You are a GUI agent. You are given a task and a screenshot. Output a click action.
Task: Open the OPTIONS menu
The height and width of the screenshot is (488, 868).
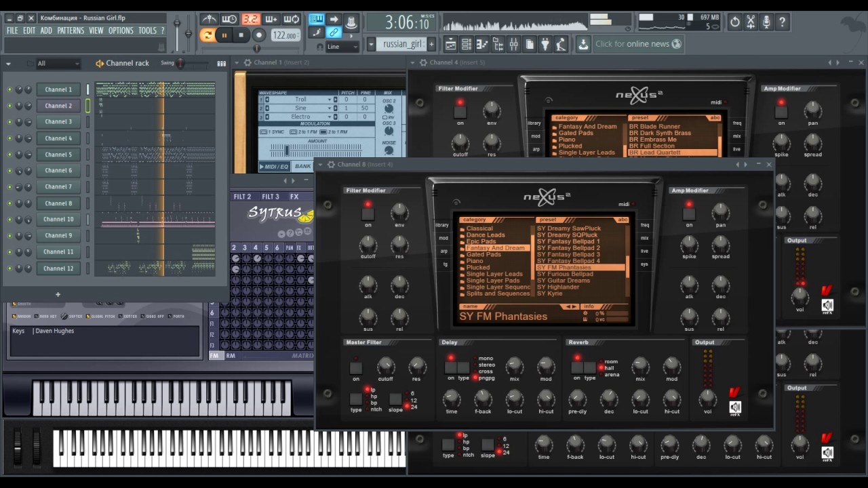click(x=121, y=30)
